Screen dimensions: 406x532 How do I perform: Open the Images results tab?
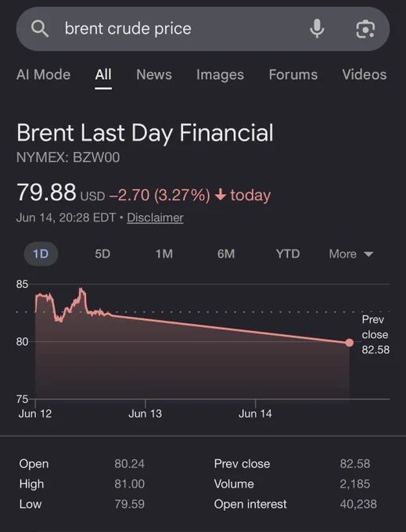pyautogui.click(x=220, y=75)
